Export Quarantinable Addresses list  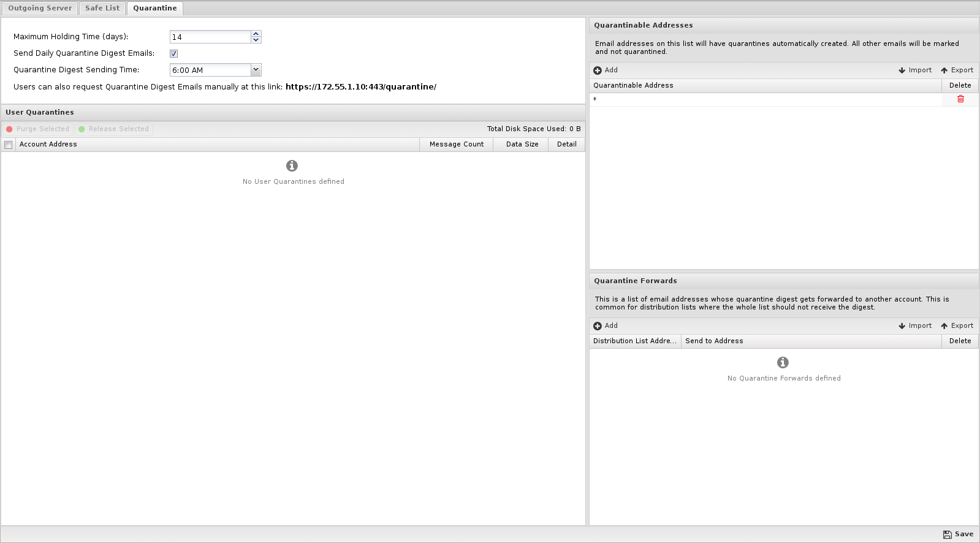(x=957, y=70)
